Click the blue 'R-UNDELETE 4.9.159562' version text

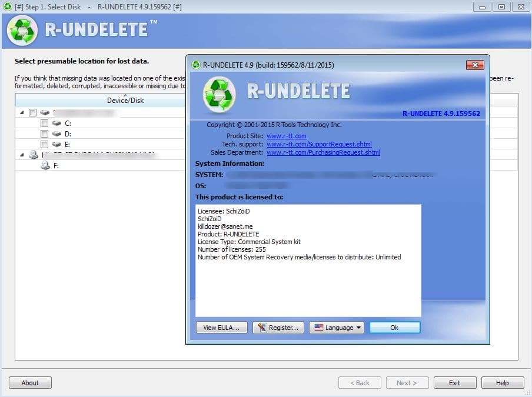pyautogui.click(x=441, y=114)
